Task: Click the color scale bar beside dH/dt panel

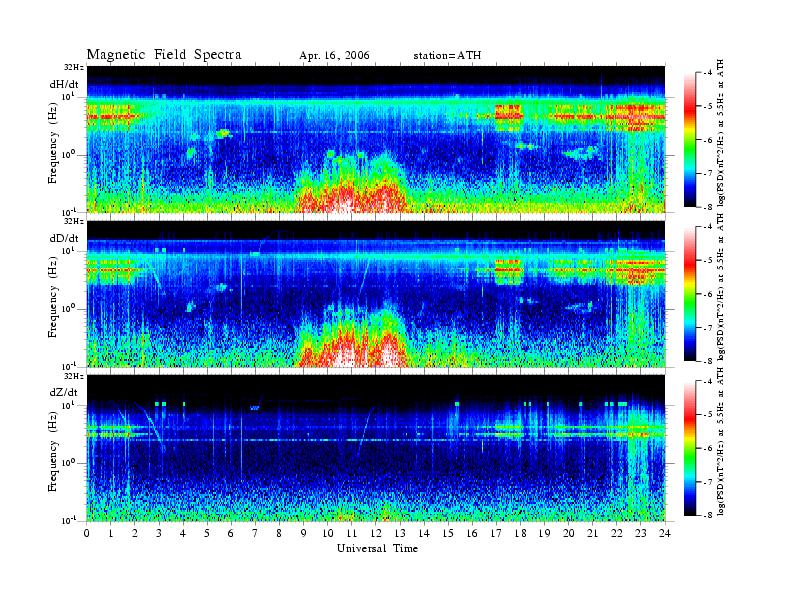Action: point(689,140)
